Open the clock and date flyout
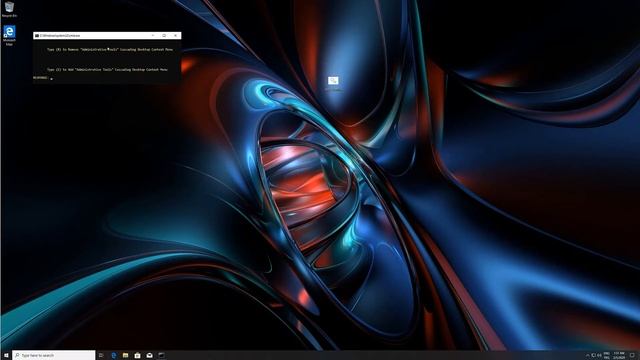The width and height of the screenshot is (640, 360). (619, 356)
